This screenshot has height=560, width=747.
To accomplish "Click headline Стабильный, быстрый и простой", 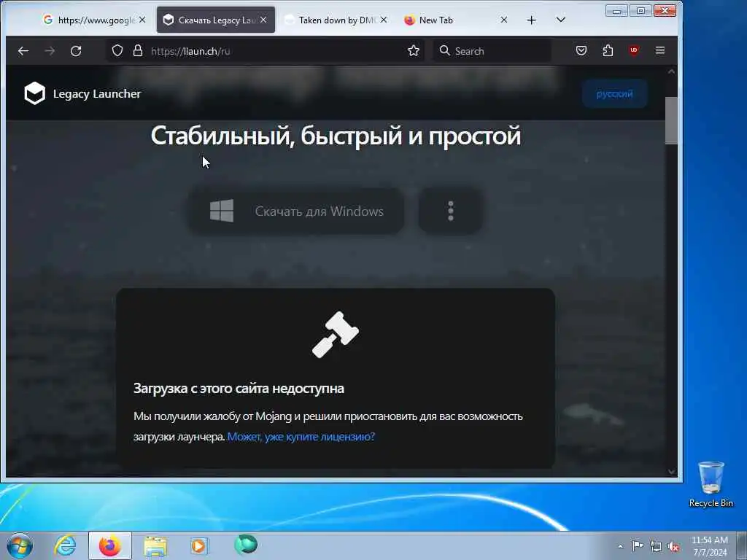I will click(336, 136).
